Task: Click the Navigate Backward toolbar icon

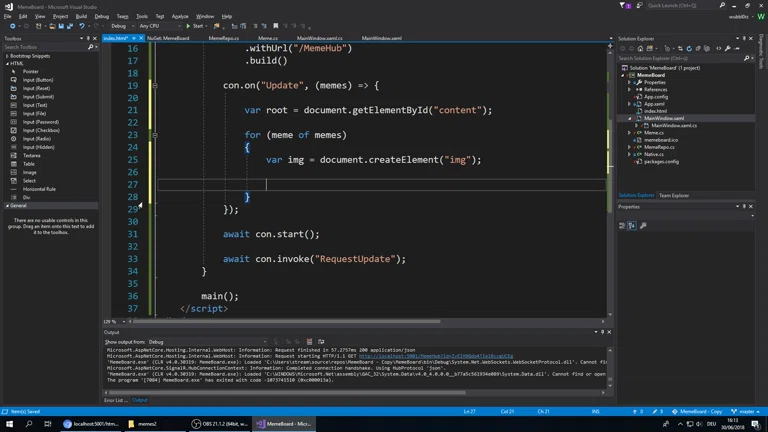Action: coord(13,26)
